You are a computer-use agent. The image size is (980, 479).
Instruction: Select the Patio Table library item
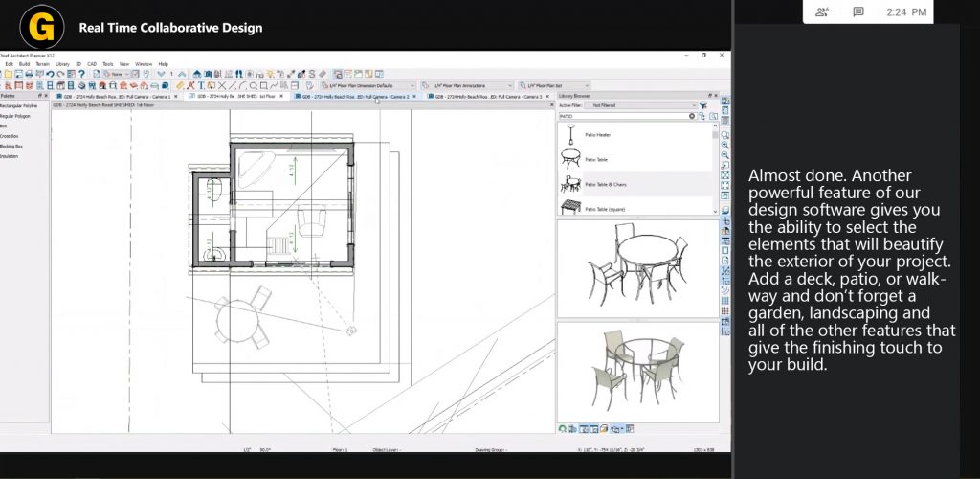click(635, 159)
